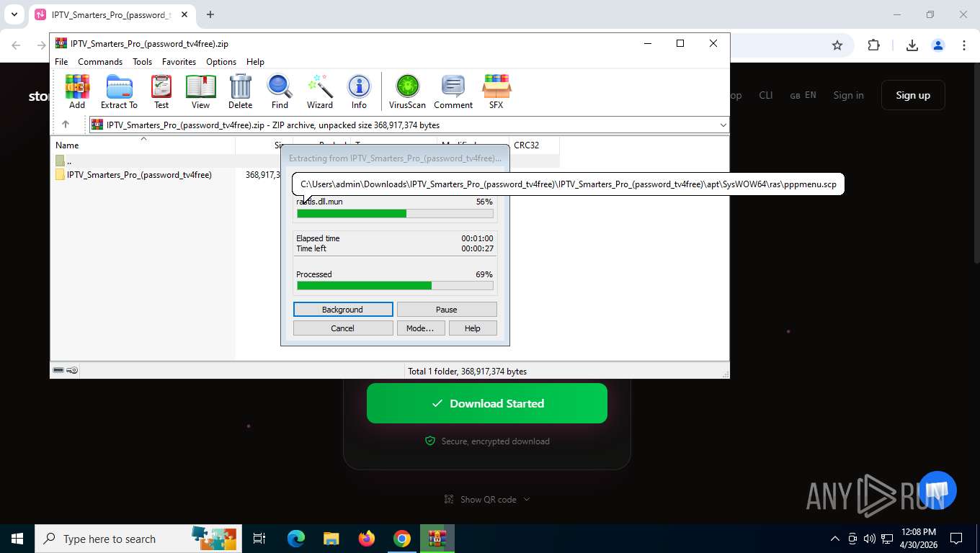Open the View toolbar icon
Viewport: 980px width, 553px height.
[x=200, y=91]
